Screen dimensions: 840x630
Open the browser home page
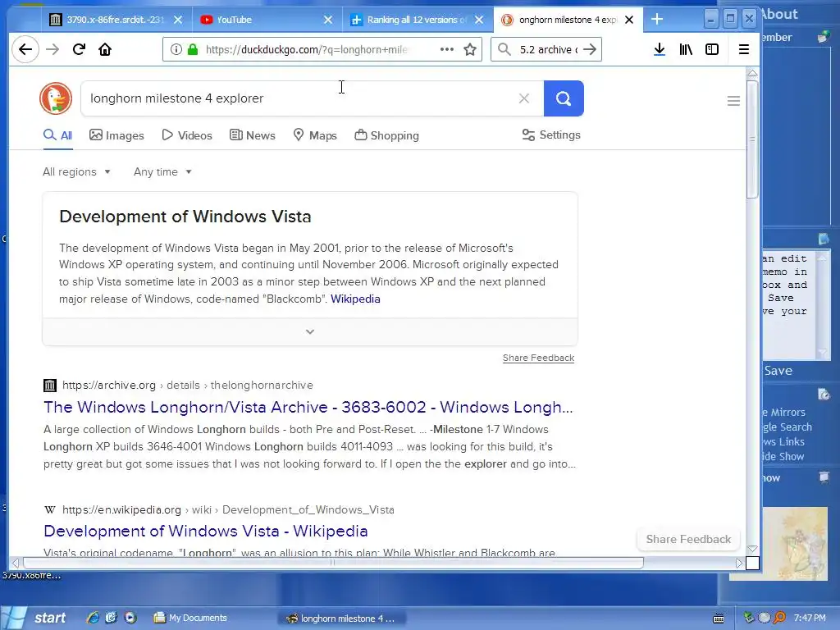(x=105, y=49)
